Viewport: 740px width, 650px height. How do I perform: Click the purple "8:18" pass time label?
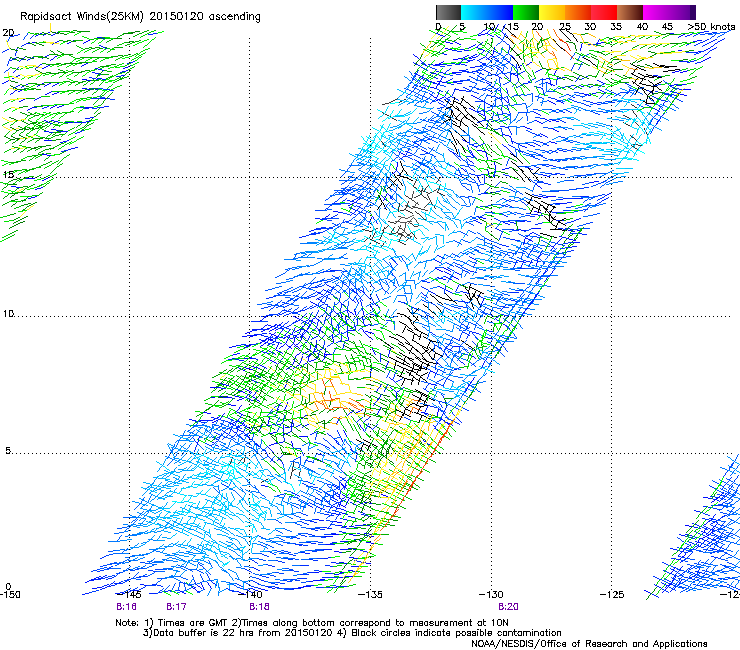pos(260,607)
